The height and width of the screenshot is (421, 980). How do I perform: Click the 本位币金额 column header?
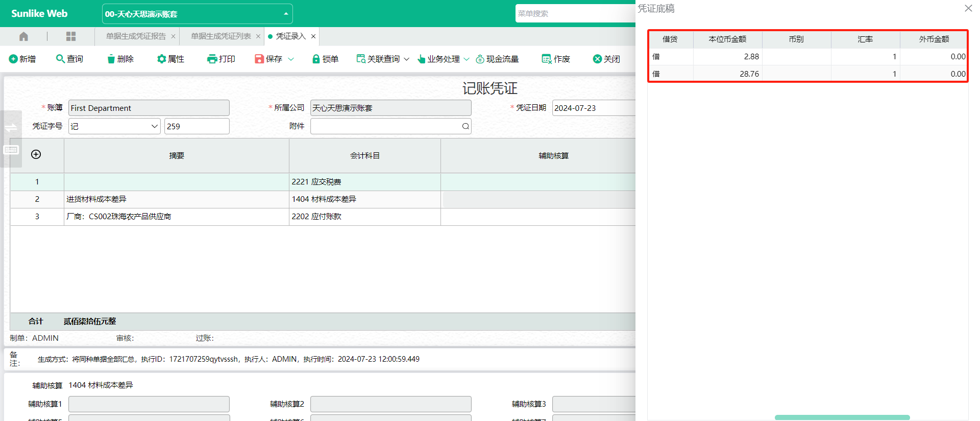pyautogui.click(x=728, y=39)
